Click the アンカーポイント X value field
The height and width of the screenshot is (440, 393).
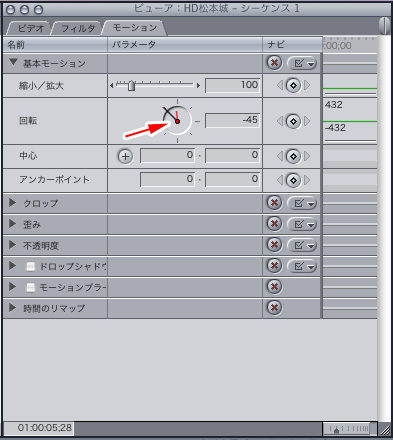click(x=167, y=180)
